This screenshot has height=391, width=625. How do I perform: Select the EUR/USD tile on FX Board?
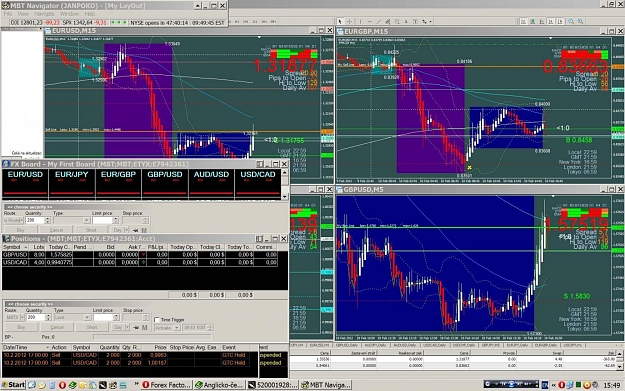point(25,184)
